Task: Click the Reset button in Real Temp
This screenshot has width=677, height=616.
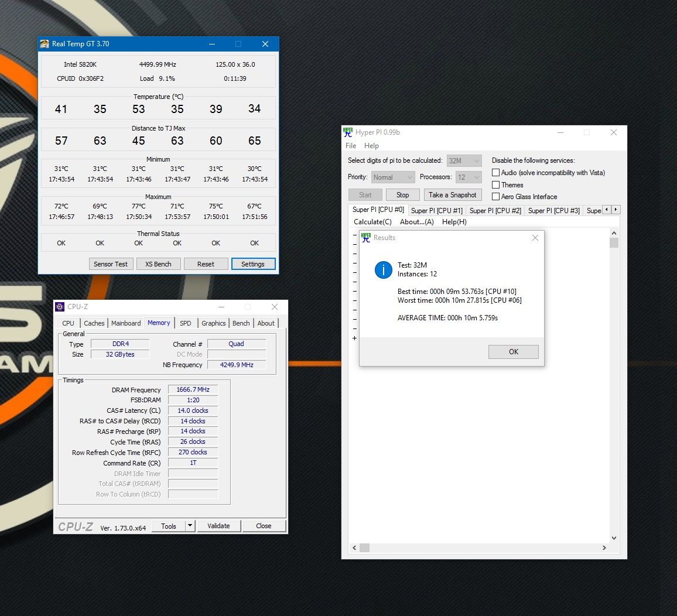Action: point(206,264)
